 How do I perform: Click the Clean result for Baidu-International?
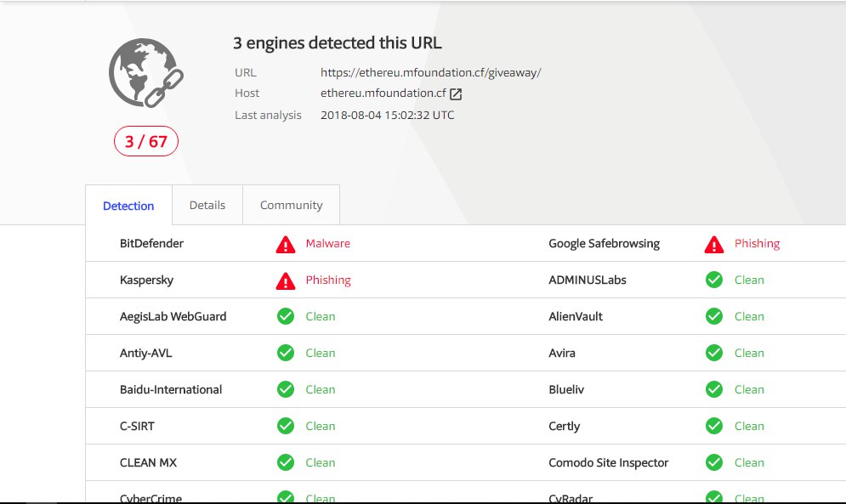pos(321,389)
